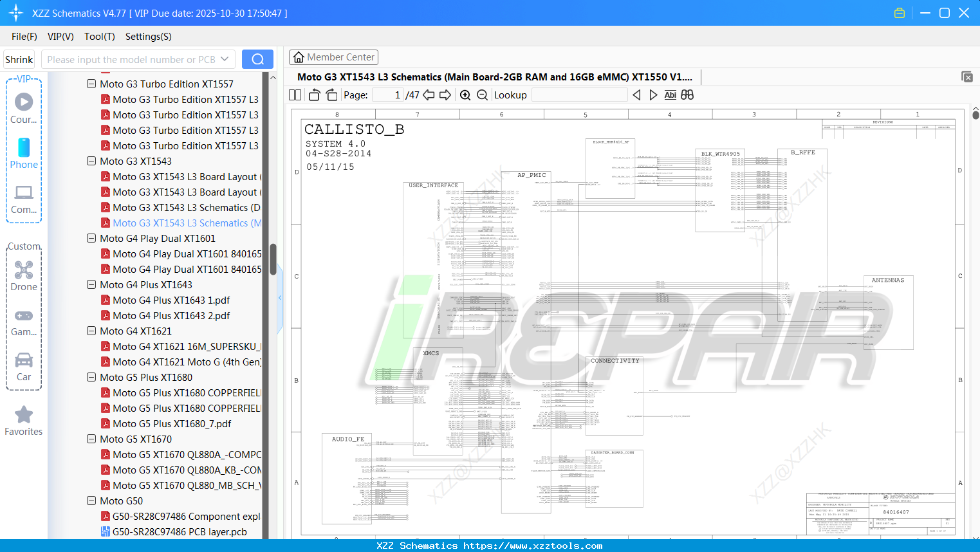The image size is (980, 552).
Task: Rotate the schematic page clockwise
Action: coord(331,95)
